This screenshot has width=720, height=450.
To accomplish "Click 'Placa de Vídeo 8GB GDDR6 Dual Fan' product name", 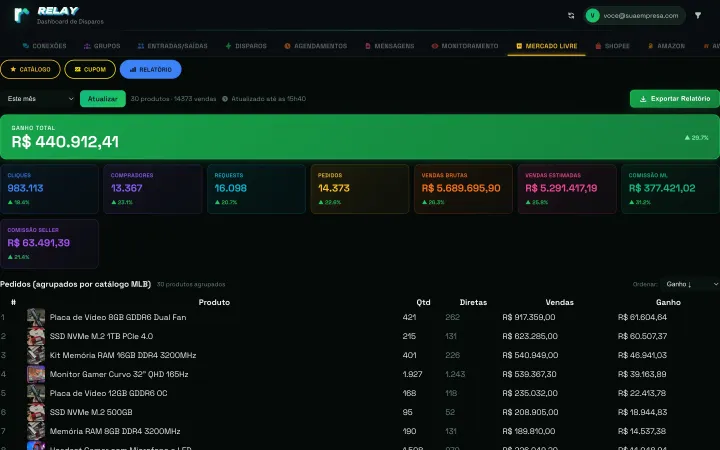I will pyautogui.click(x=118, y=317).
